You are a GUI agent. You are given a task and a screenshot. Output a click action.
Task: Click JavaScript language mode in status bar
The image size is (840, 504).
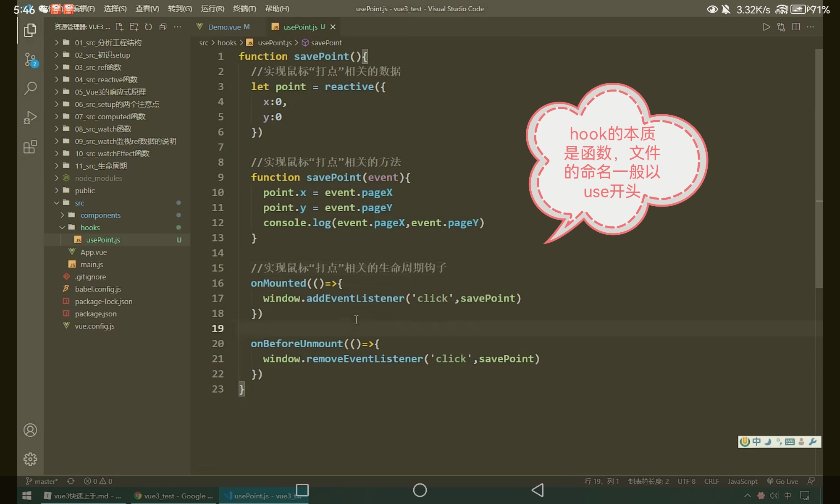pos(742,481)
